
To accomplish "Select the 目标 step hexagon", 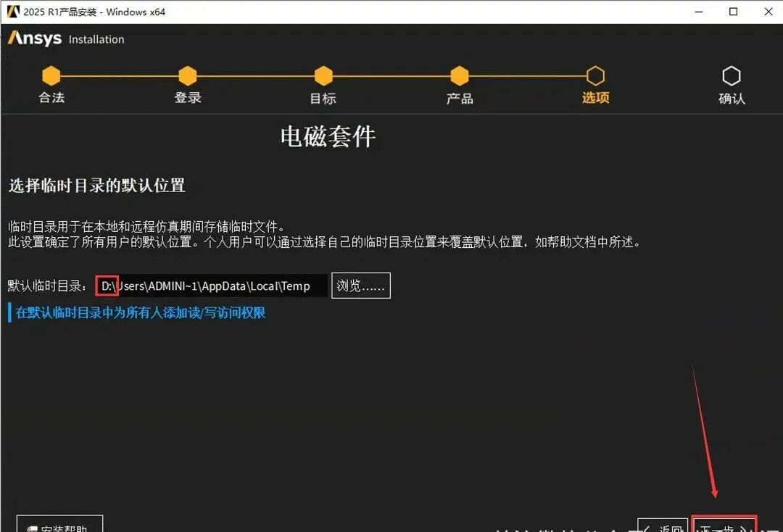I will [x=323, y=76].
